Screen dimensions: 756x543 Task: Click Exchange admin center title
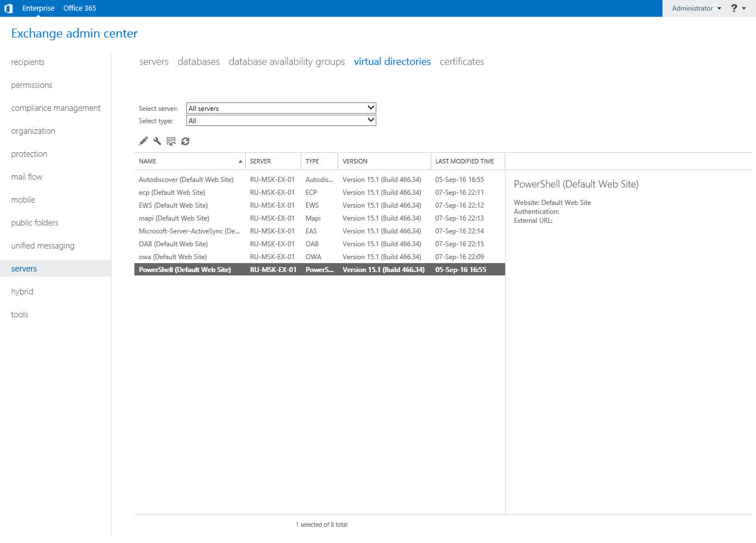74,34
